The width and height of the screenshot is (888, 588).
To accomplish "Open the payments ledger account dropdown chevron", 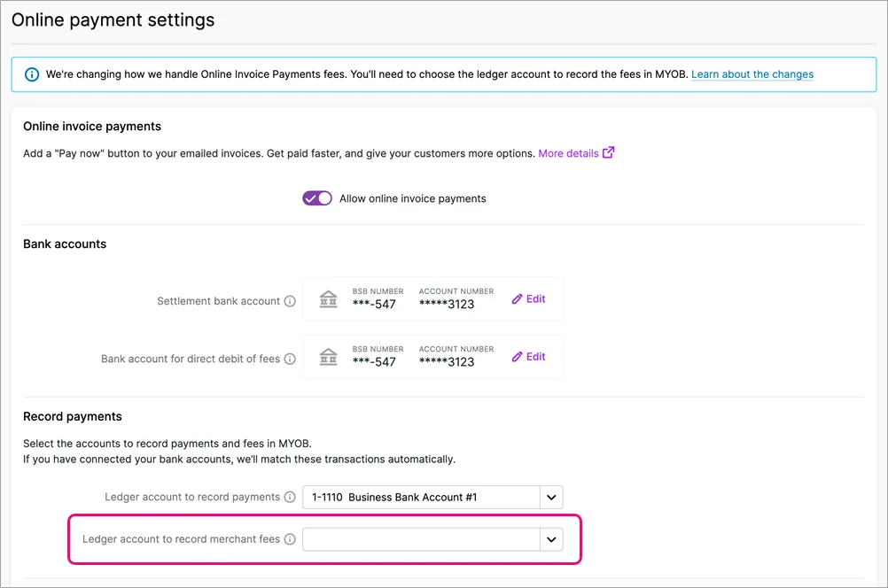I will (x=551, y=497).
